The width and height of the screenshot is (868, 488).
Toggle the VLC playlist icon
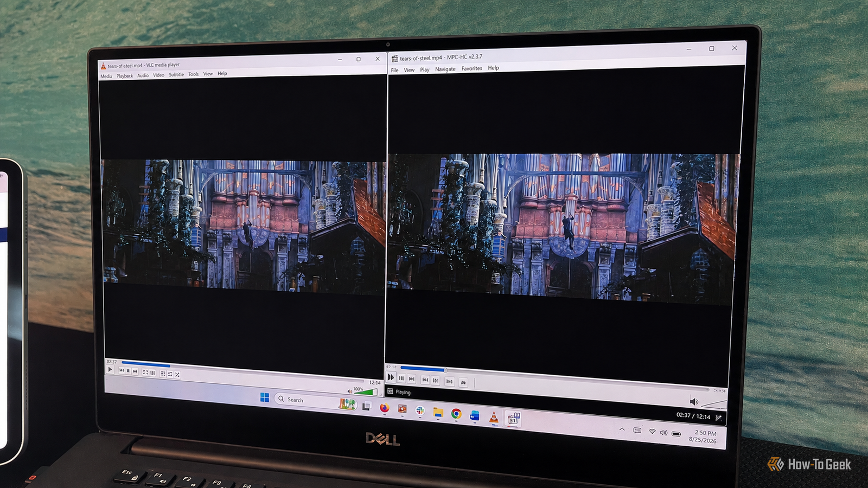click(x=163, y=374)
